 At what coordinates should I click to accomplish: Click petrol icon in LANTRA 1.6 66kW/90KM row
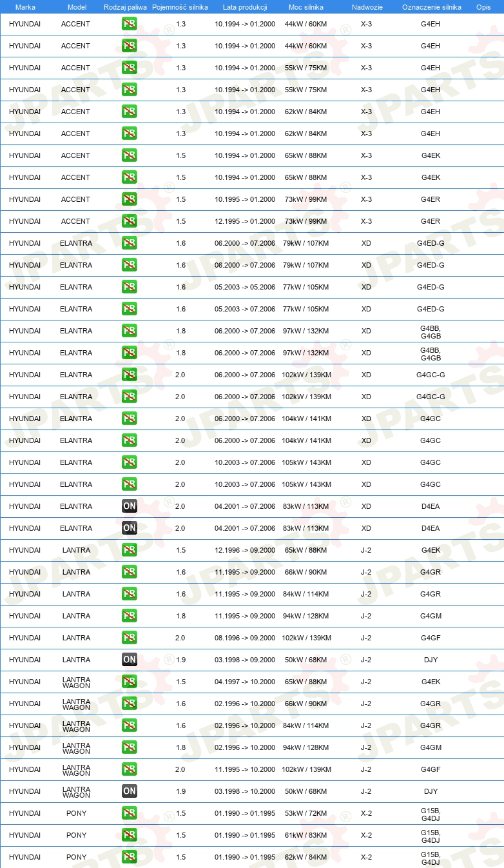130,572
